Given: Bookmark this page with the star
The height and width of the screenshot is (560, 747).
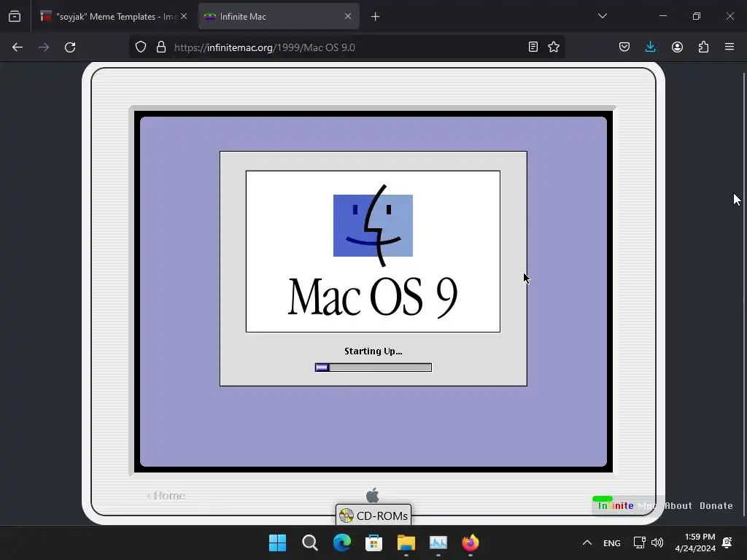Looking at the screenshot, I should (x=554, y=47).
